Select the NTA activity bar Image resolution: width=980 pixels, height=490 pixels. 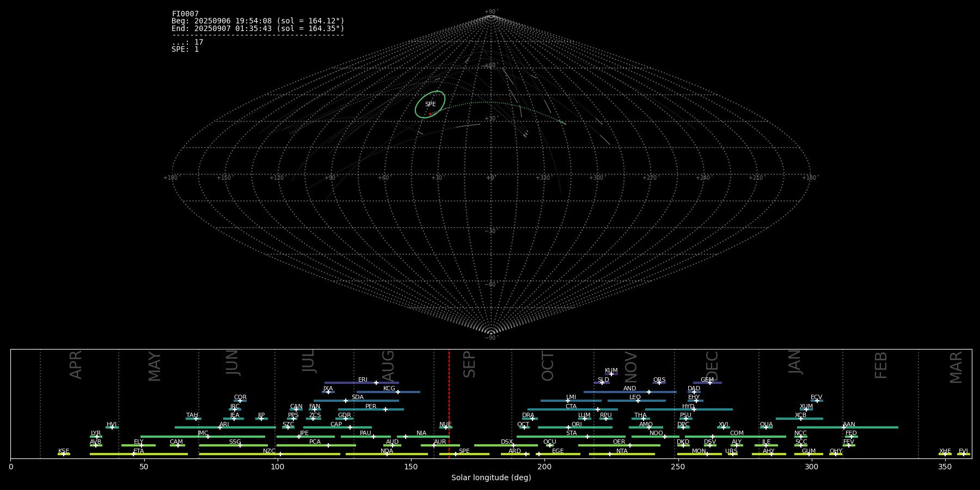click(632, 454)
